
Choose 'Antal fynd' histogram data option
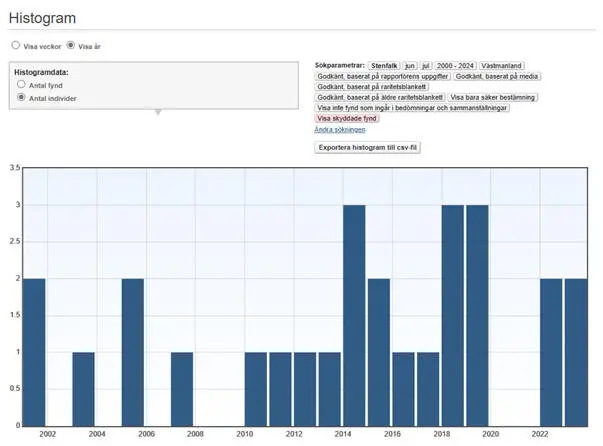21,85
